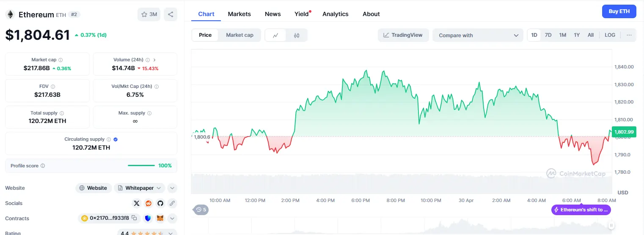The image size is (644, 235).
Task: Copy the contract address 0×2170...f933f8
Action: tap(135, 218)
